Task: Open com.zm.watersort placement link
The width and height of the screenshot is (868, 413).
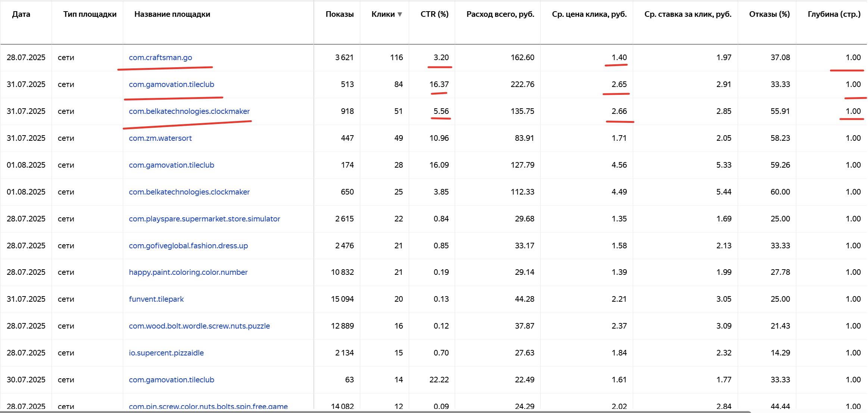Action: click(160, 138)
